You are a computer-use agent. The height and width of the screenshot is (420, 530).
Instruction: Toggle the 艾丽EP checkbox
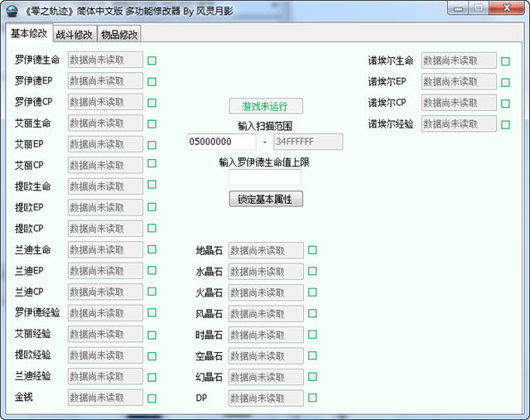[152, 145]
